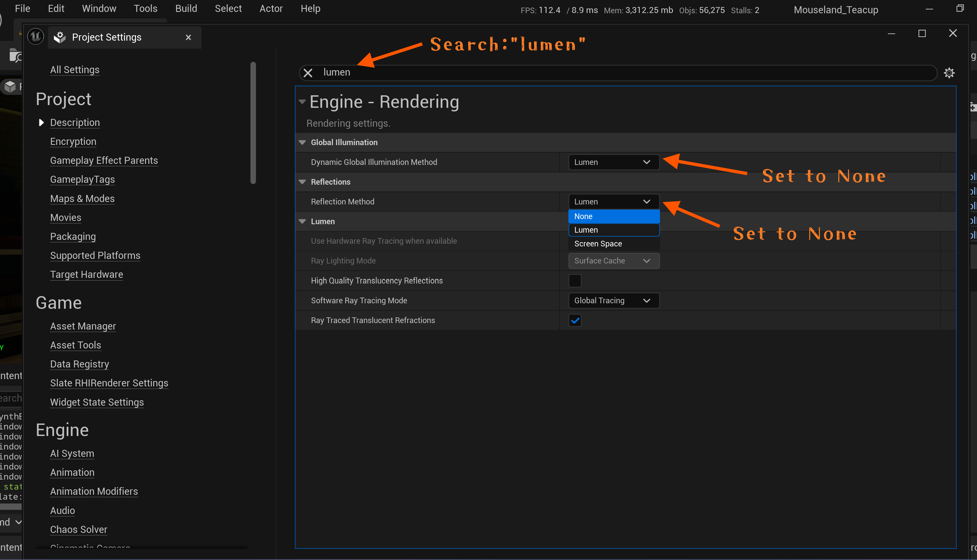Open Widget State Settings
The height and width of the screenshot is (560, 977).
(97, 402)
